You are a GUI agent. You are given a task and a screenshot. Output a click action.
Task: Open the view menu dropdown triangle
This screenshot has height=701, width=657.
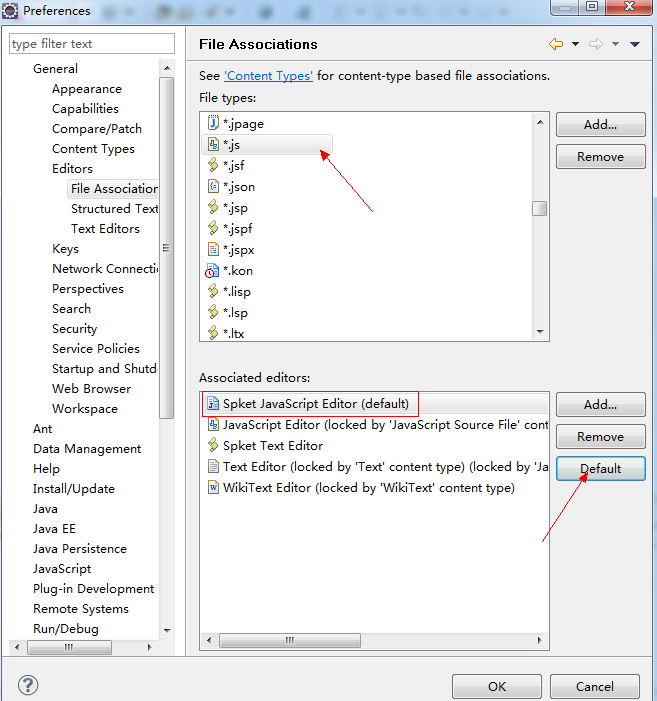pyautogui.click(x=635, y=44)
